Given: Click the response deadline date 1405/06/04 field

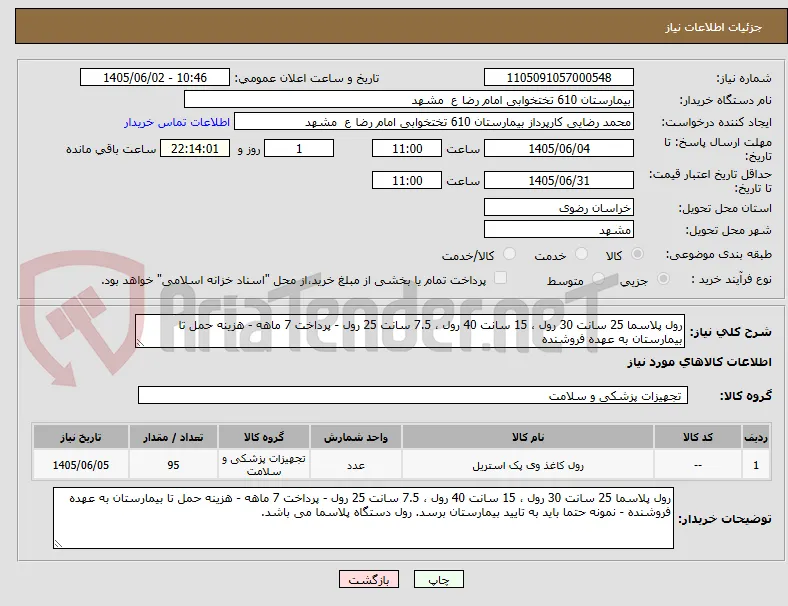Looking at the screenshot, I should point(558,148).
